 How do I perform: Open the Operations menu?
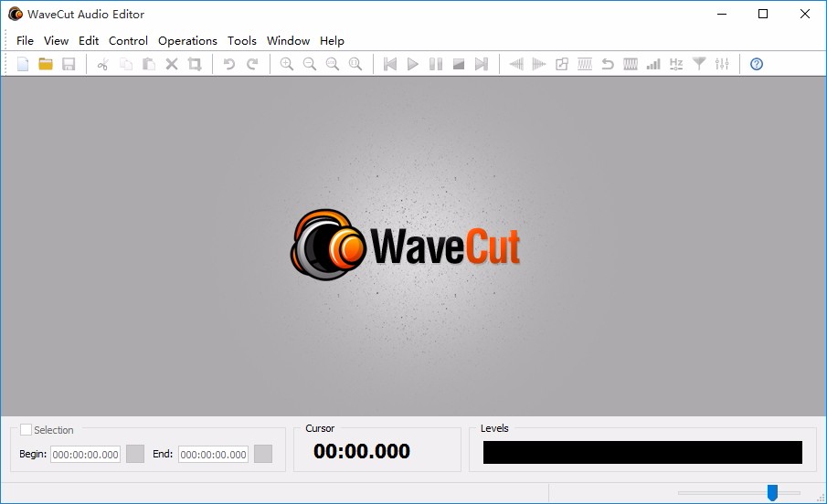(187, 40)
